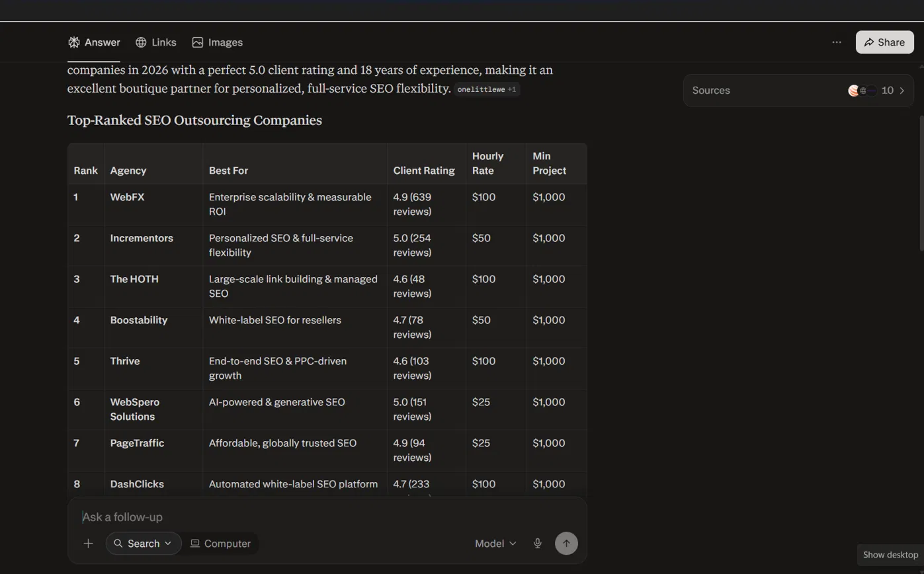
Task: Click the WebFX agency cell
Action: (153, 204)
